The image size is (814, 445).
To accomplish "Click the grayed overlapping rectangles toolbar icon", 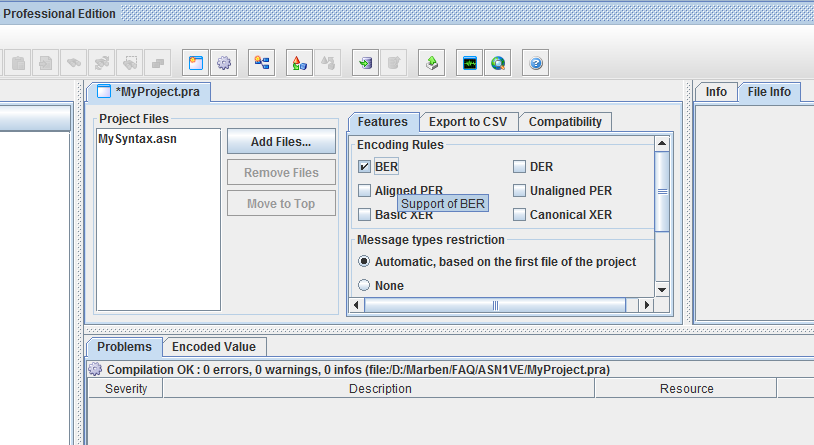I will (158, 63).
